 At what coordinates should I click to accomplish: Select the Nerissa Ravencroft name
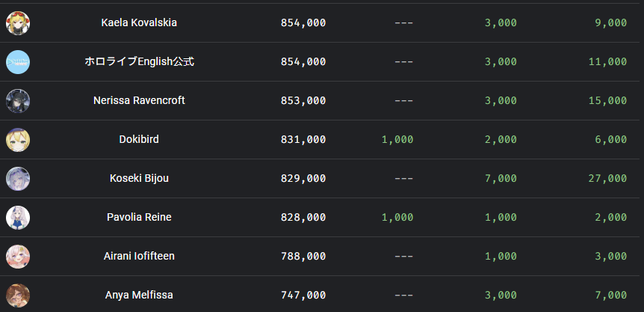pos(139,100)
